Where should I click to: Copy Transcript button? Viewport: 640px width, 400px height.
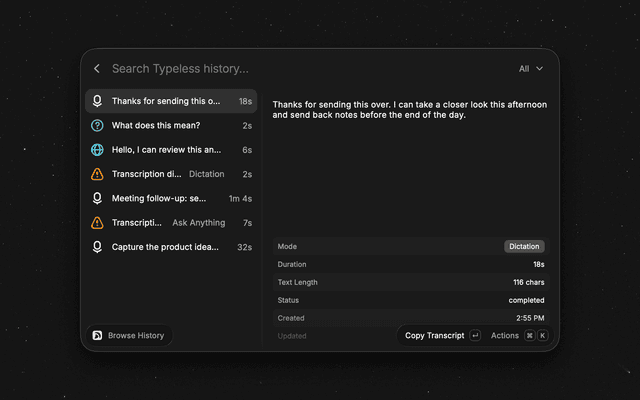(435, 336)
